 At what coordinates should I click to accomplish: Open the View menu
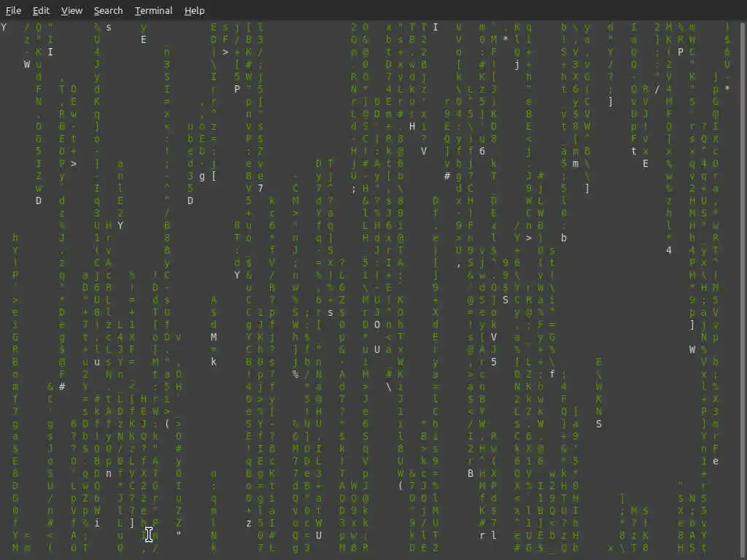tap(71, 10)
